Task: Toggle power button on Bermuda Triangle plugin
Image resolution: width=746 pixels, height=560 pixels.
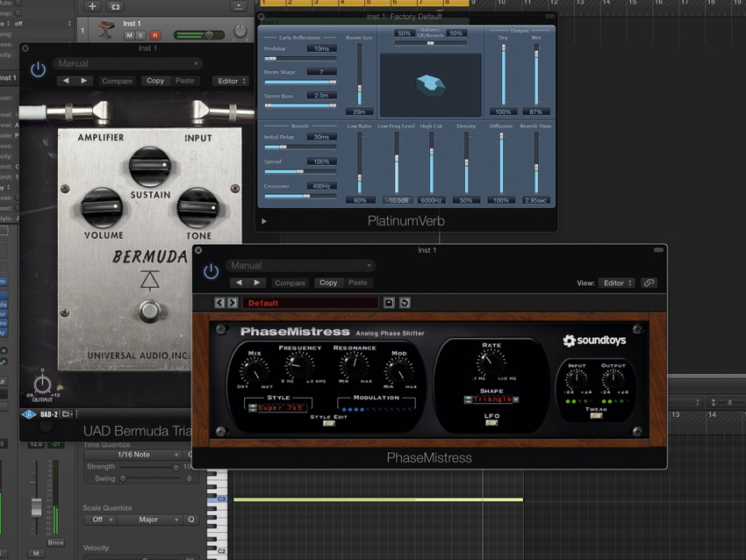Action: click(x=38, y=70)
